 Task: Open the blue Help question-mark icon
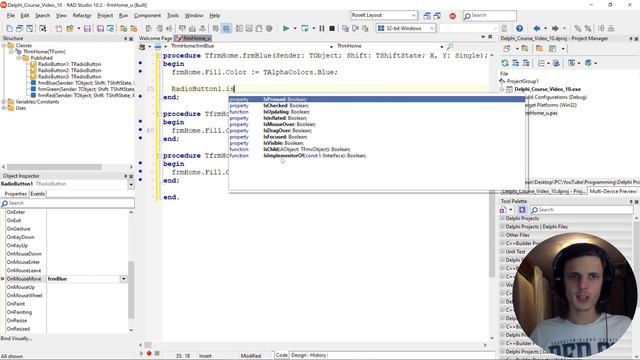[519, 29]
